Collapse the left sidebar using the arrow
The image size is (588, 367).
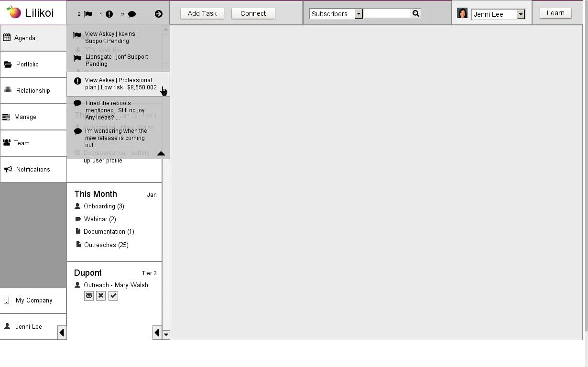tap(62, 332)
